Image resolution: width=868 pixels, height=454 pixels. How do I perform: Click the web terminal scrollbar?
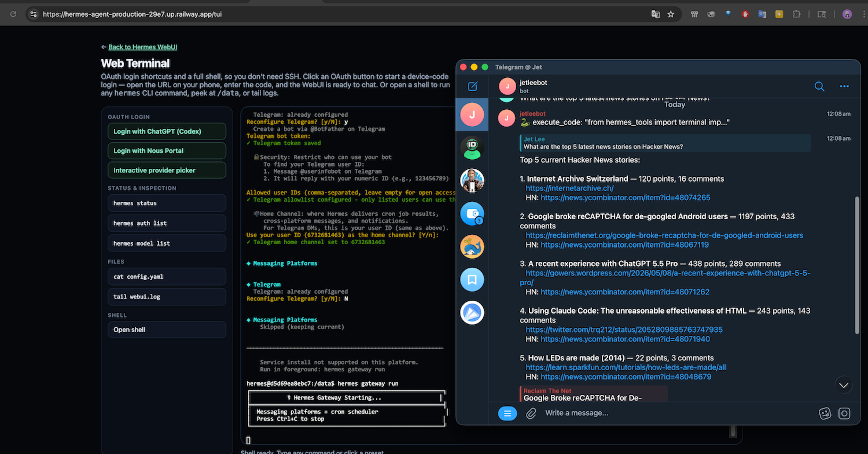(x=733, y=431)
